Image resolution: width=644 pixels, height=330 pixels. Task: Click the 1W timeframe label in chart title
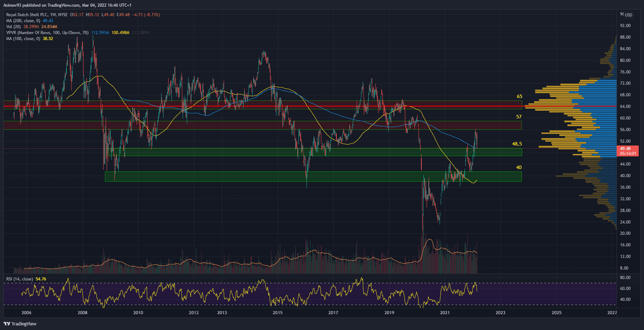[x=53, y=15]
